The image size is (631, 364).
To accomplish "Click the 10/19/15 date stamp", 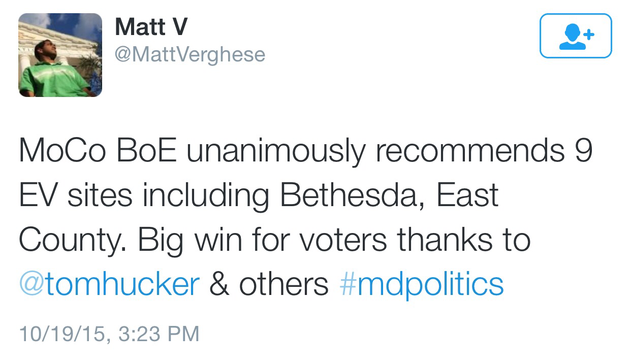I will point(62,334).
